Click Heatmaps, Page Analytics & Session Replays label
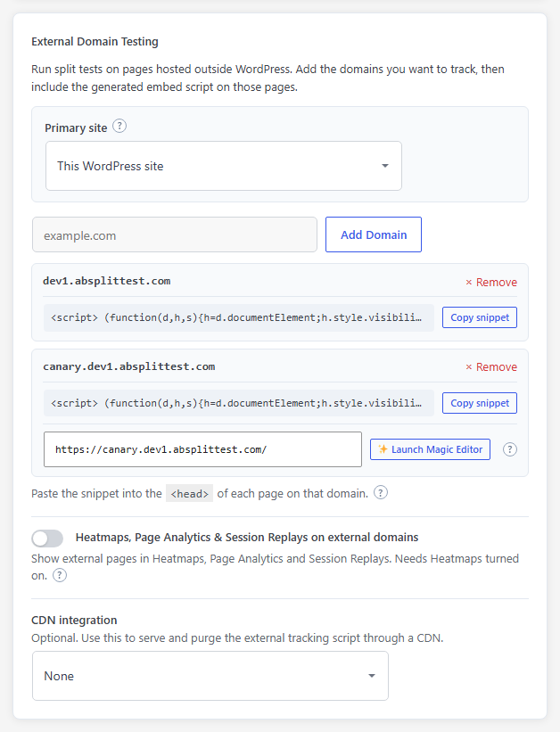This screenshot has height=732, width=560. (247, 538)
